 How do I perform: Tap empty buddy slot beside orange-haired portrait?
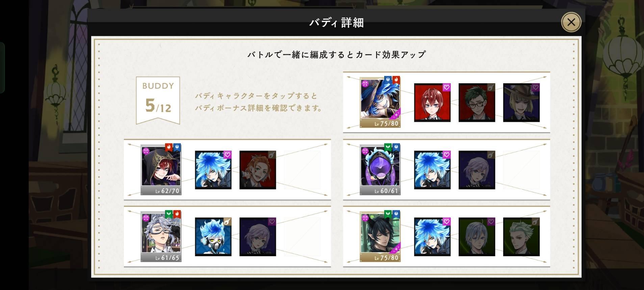coord(302,170)
